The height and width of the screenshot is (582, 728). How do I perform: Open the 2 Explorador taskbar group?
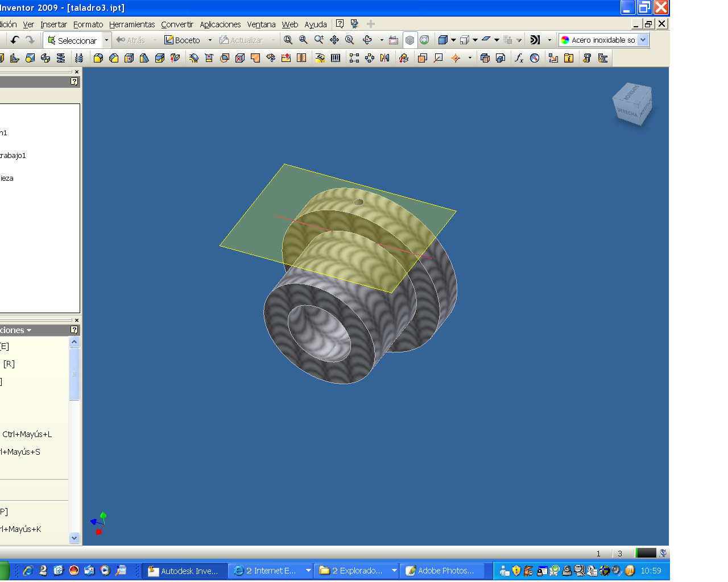click(357, 571)
